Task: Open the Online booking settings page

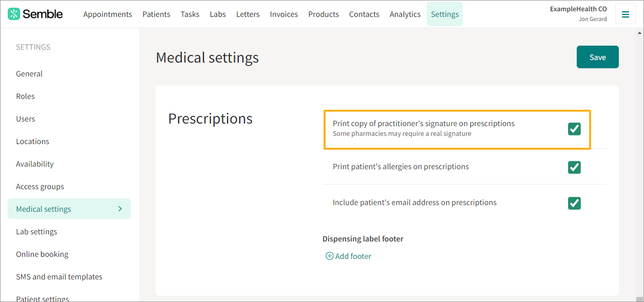Action: click(x=42, y=254)
